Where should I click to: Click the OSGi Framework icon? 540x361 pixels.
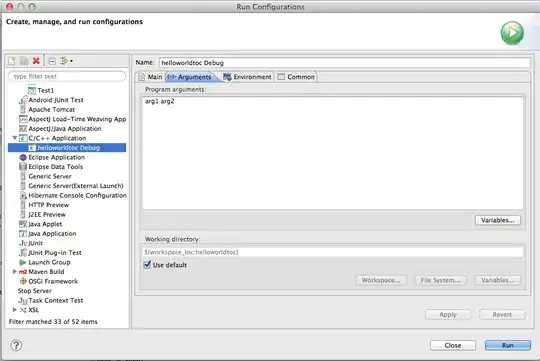point(23,281)
